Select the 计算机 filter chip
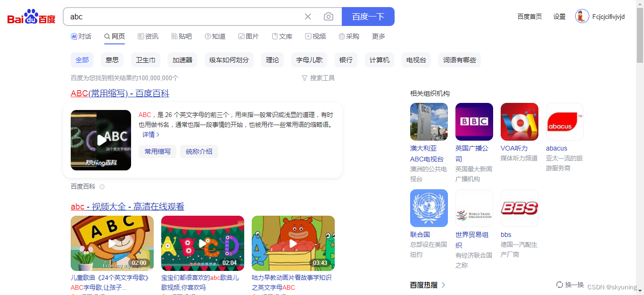Image resolution: width=644 pixels, height=295 pixels. click(x=380, y=60)
